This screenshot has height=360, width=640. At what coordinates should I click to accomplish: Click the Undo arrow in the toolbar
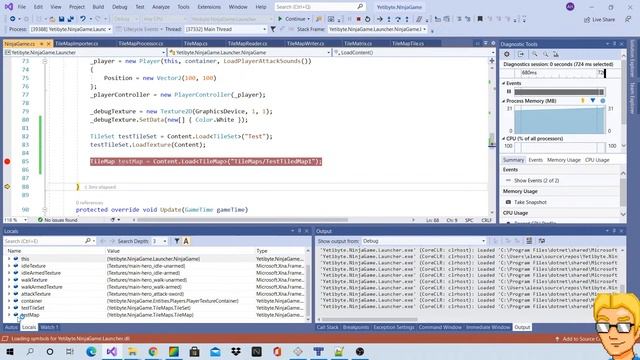click(83, 19)
